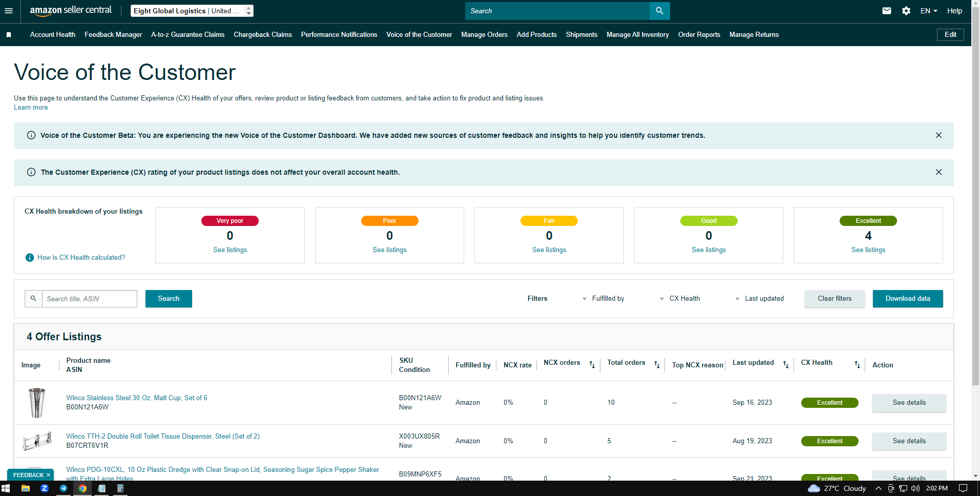This screenshot has height=496, width=980.
Task: Open Performance Notifications
Action: pyautogui.click(x=339, y=35)
